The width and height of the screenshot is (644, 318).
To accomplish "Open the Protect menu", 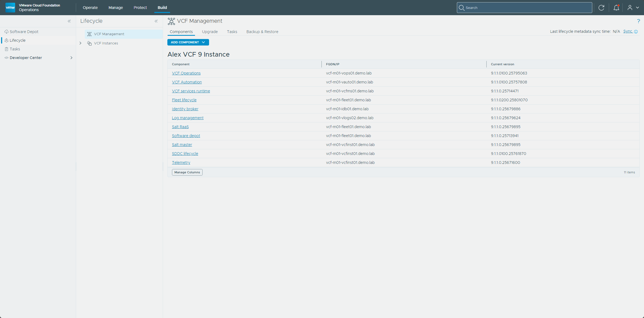I will point(140,8).
